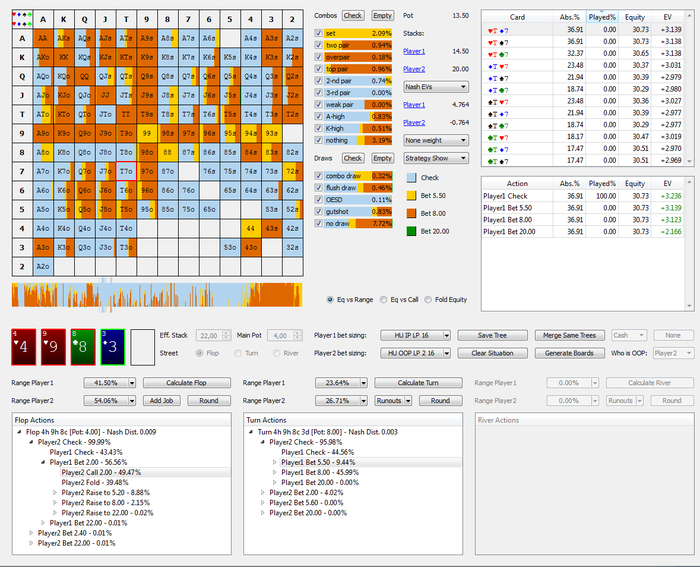Toggle the 'flush draw' checkbox

point(318,188)
